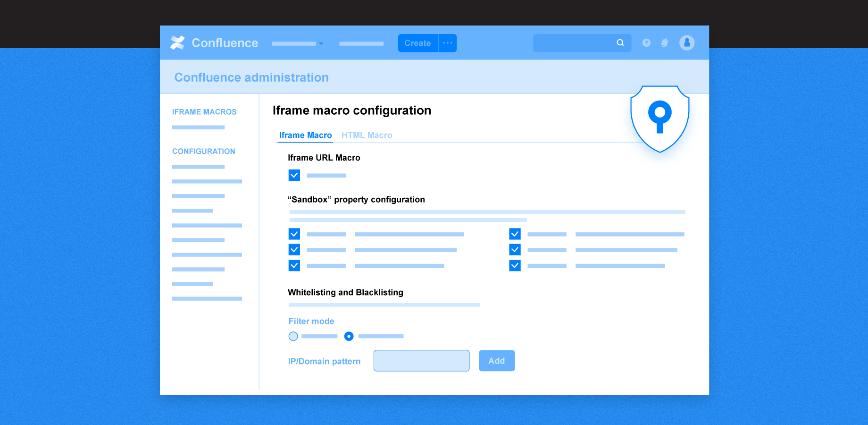This screenshot has width=868, height=425.
Task: Open the help question mark icon
Action: tap(646, 43)
